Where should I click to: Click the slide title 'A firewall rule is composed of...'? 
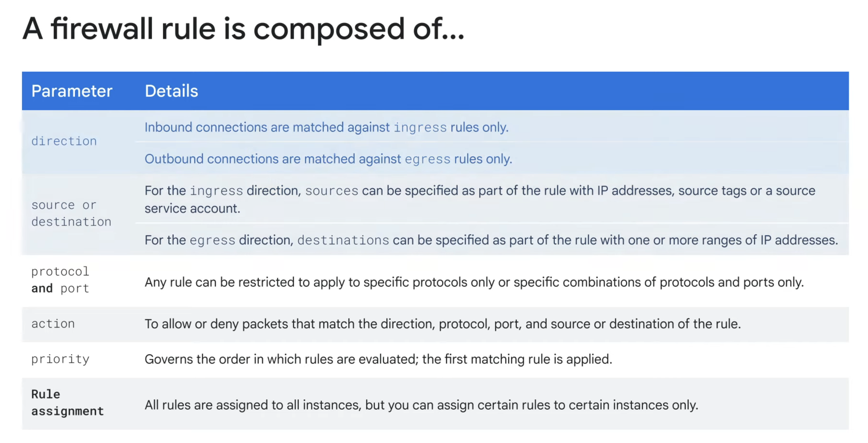click(x=243, y=29)
